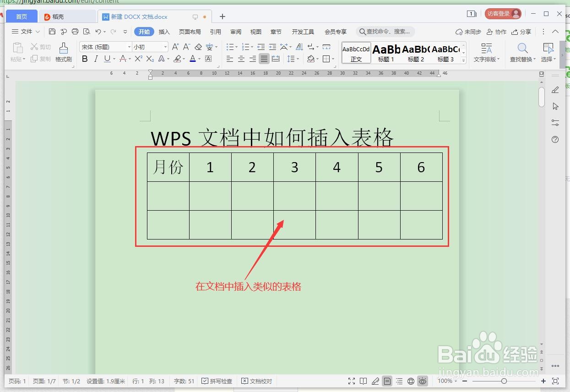
Task: Toggle spell check (拼写检查) in status bar
Action: point(217,381)
